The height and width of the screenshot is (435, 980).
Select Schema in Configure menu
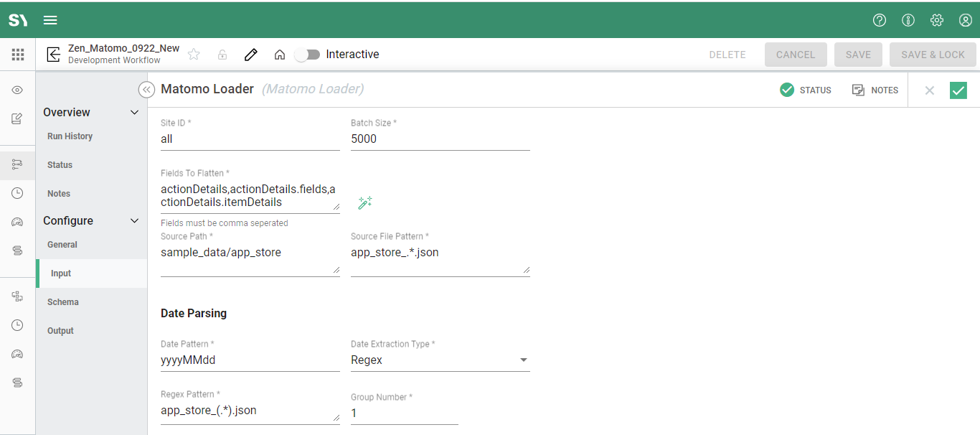coord(63,302)
